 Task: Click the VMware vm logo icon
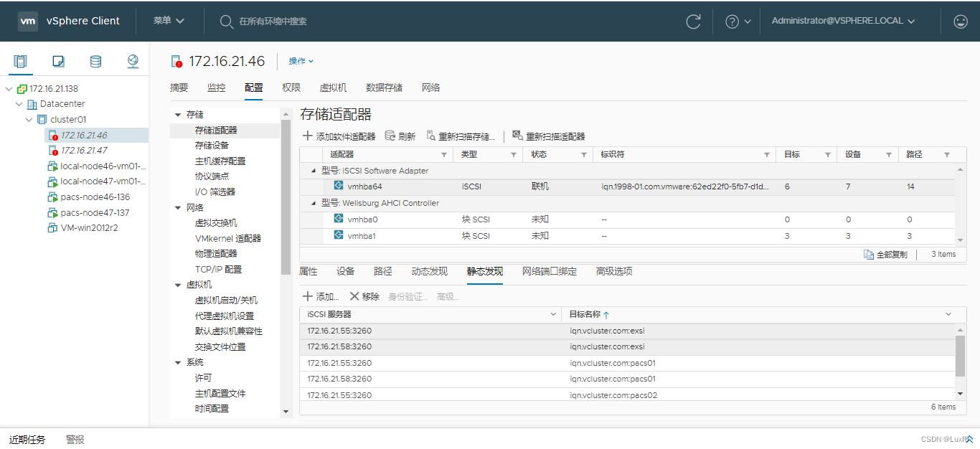click(x=28, y=21)
